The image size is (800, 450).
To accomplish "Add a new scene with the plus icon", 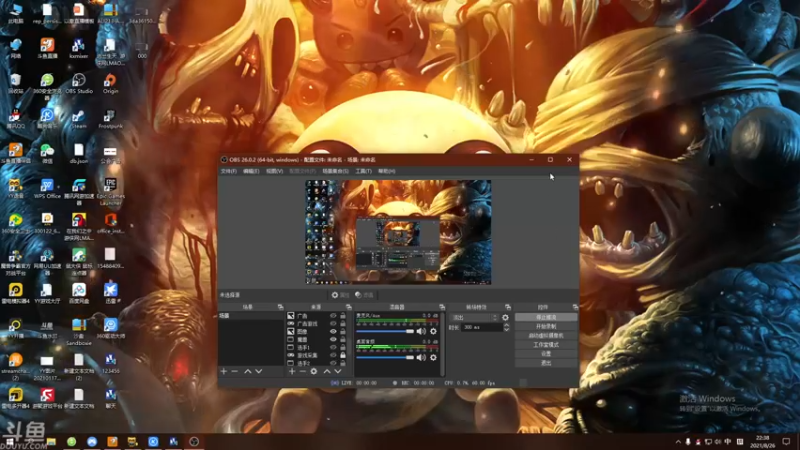I will (x=223, y=371).
